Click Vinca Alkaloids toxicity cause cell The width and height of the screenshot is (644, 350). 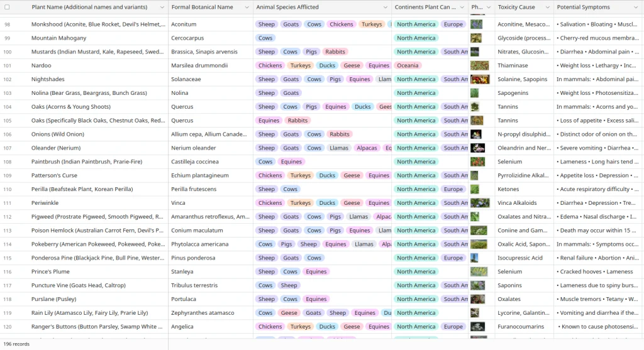click(524, 203)
